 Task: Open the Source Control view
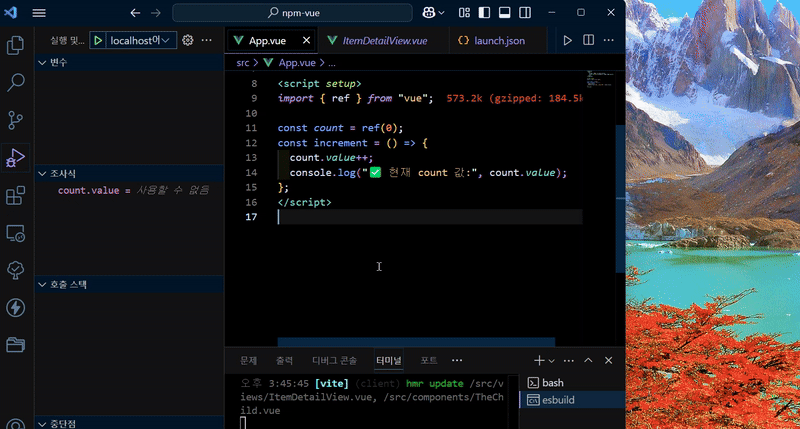point(15,120)
